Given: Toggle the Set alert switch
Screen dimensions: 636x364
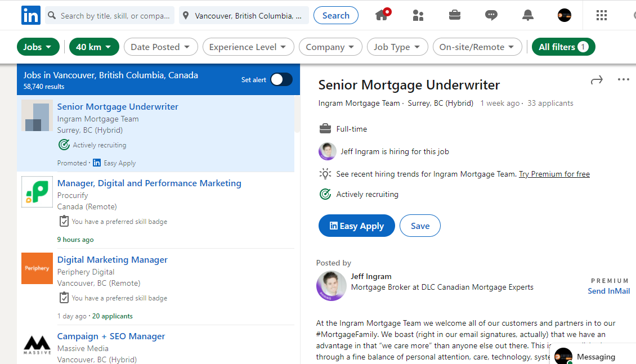Looking at the screenshot, I should (281, 80).
